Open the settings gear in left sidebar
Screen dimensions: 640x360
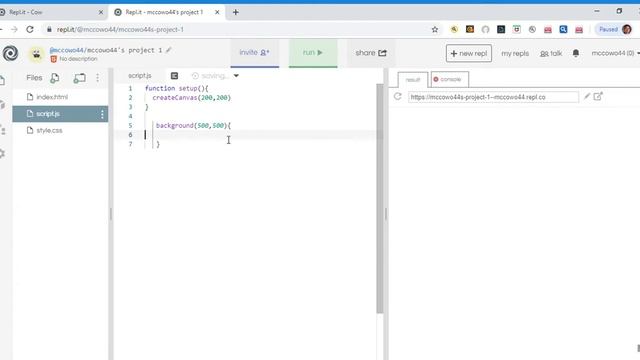tap(2, 154)
